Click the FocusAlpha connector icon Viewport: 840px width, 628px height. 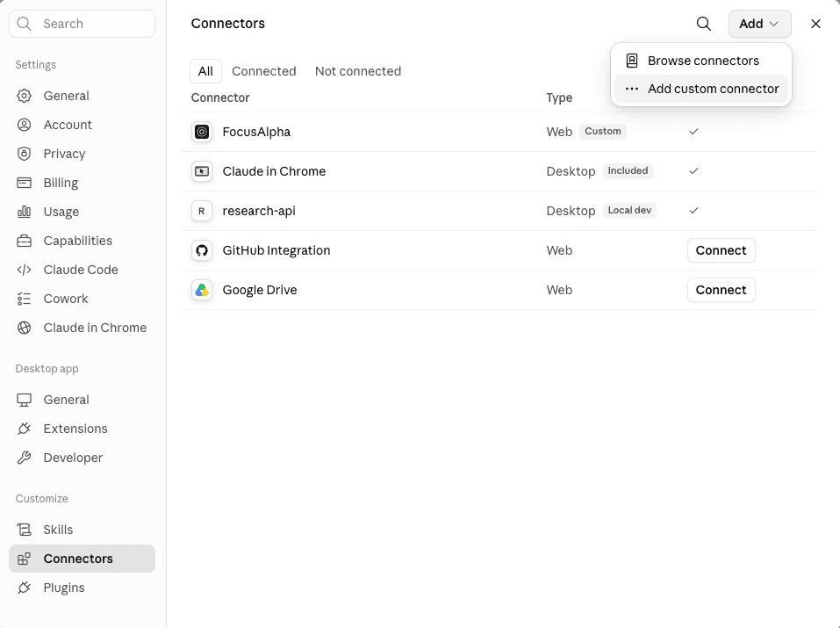[x=202, y=132]
